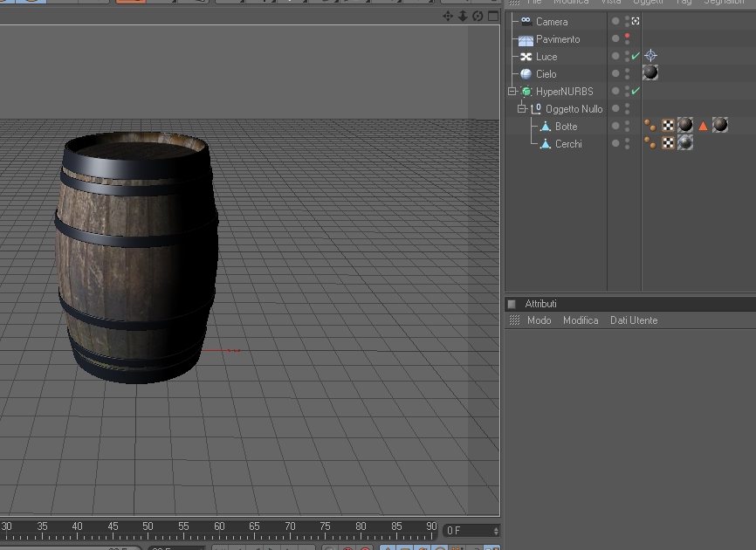This screenshot has height=550, width=756.
Task: Collapse the Oggetto Nullo hierarchy
Action: click(521, 108)
